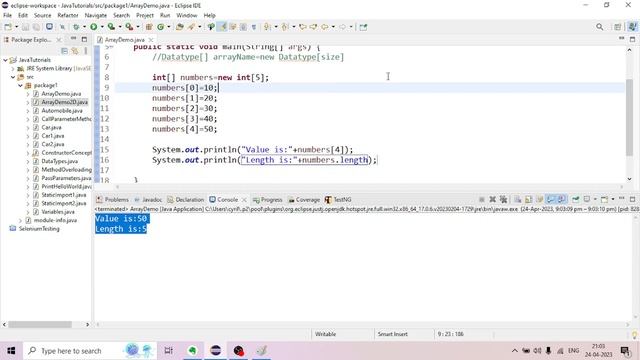Open the Open Console dropdown arrow
Screen dimensions: 640x360
coord(613,200)
